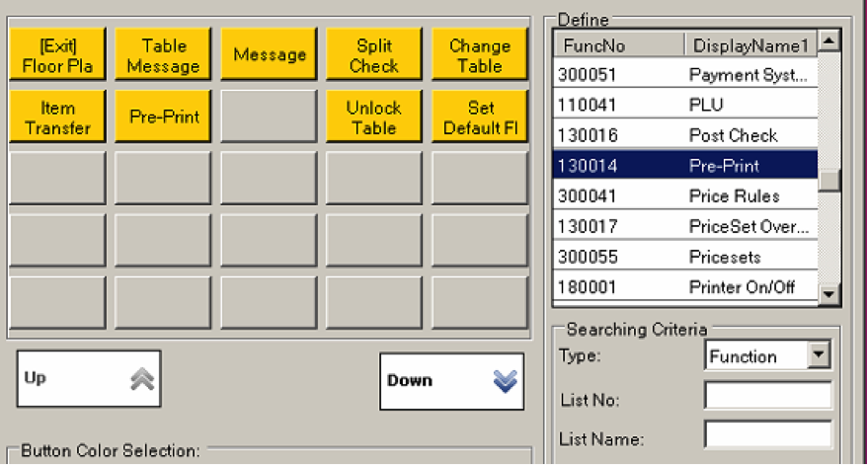Screen dimensions: 868x465
Task: Select the Unlock Table button
Action: point(374,116)
